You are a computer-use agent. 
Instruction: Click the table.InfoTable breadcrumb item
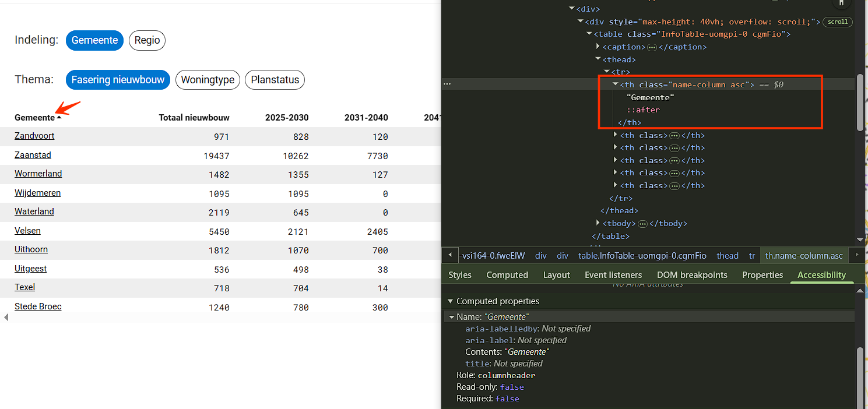[x=642, y=256]
